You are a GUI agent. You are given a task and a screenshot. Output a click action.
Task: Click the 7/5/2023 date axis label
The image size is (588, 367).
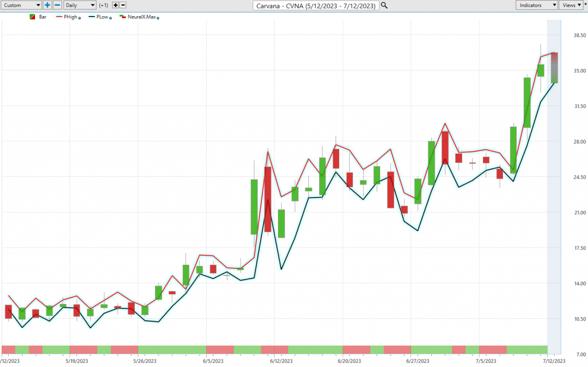pos(486,361)
